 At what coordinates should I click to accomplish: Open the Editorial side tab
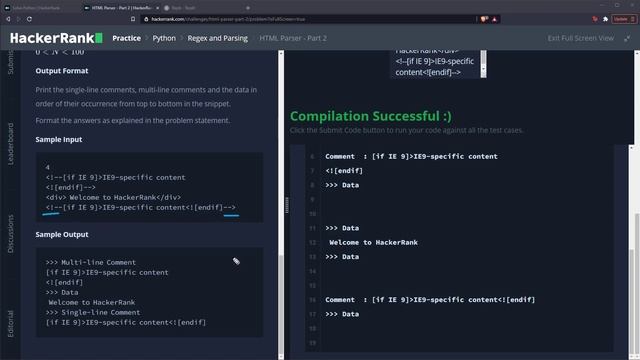tap(11, 324)
